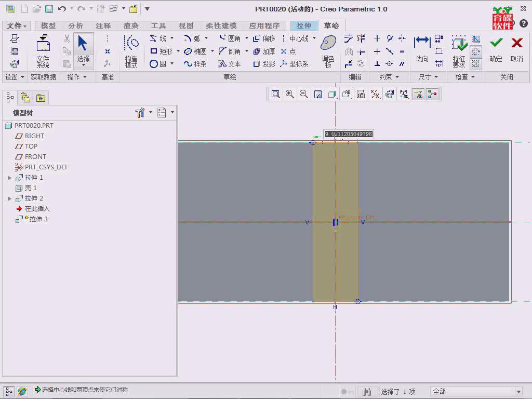Switch to the Analysis (分析) tab
The width and height of the screenshot is (532, 399).
click(75, 25)
